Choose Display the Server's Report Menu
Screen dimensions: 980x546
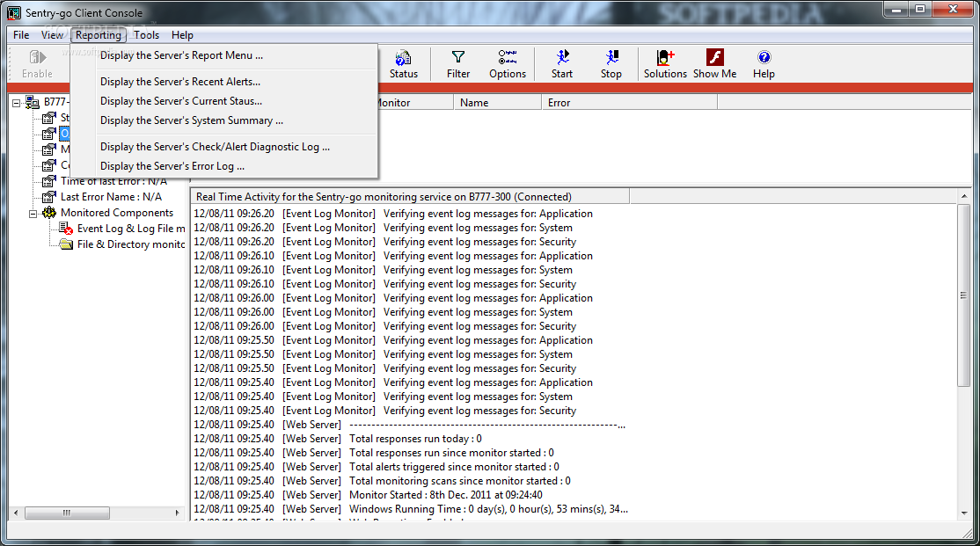click(x=223, y=55)
